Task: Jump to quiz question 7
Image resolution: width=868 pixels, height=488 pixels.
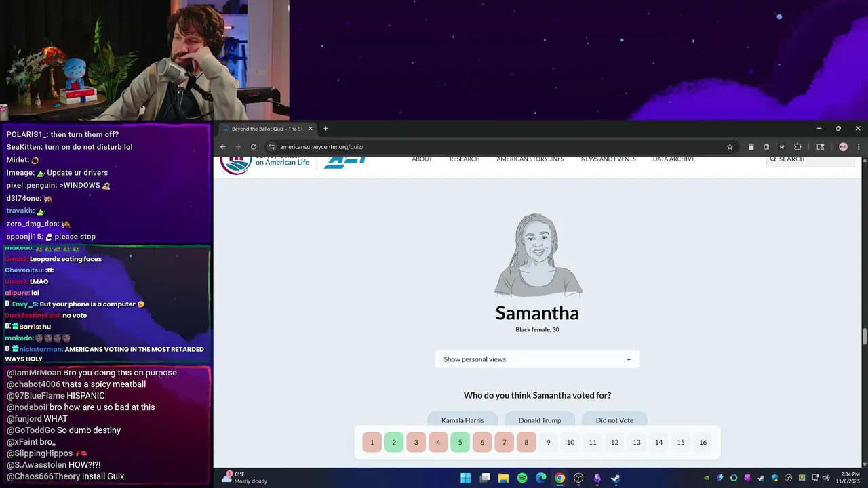Action: tap(504, 443)
